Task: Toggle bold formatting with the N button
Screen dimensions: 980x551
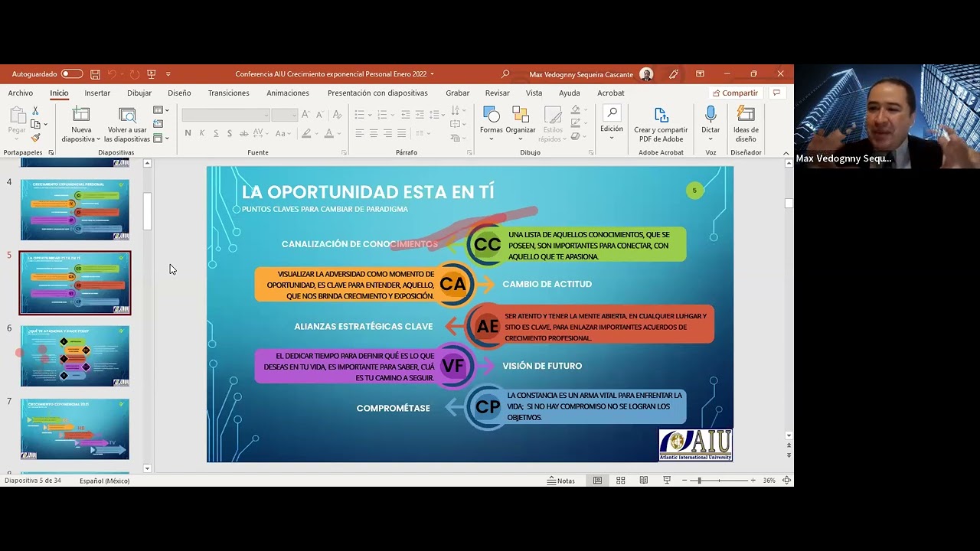Action: click(187, 132)
